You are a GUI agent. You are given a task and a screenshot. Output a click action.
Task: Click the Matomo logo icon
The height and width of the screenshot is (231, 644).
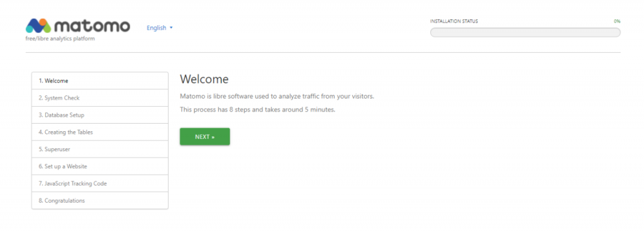(x=38, y=26)
